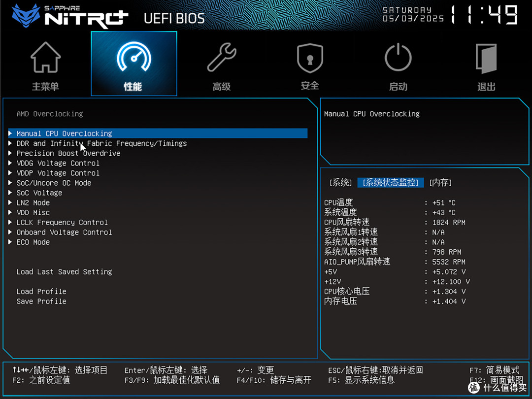
Task: Open the shield lock icon for 安全
Action: pos(310,58)
